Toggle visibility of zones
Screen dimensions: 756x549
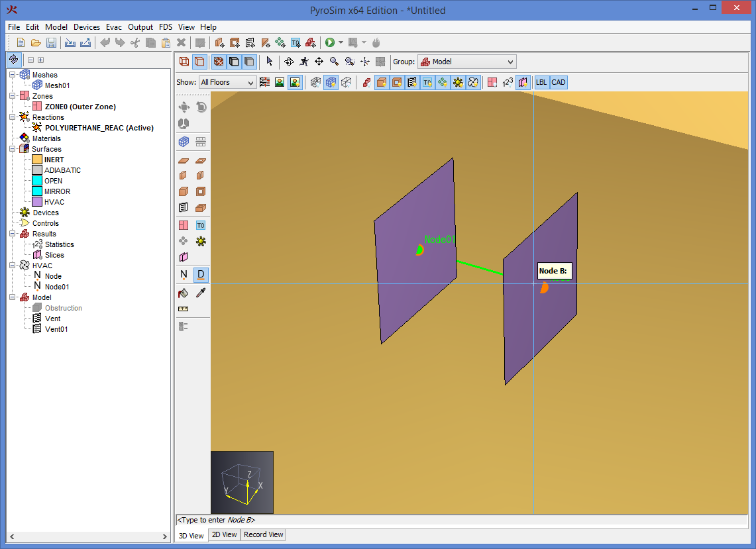click(x=492, y=82)
